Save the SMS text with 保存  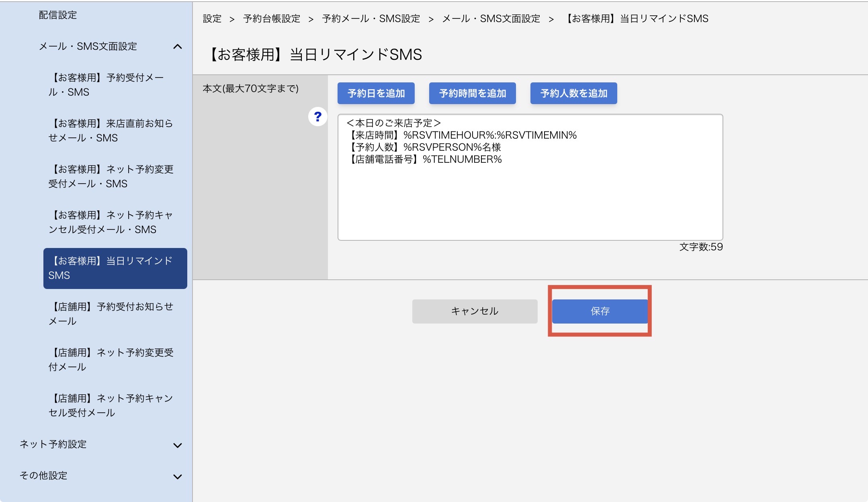(x=600, y=311)
